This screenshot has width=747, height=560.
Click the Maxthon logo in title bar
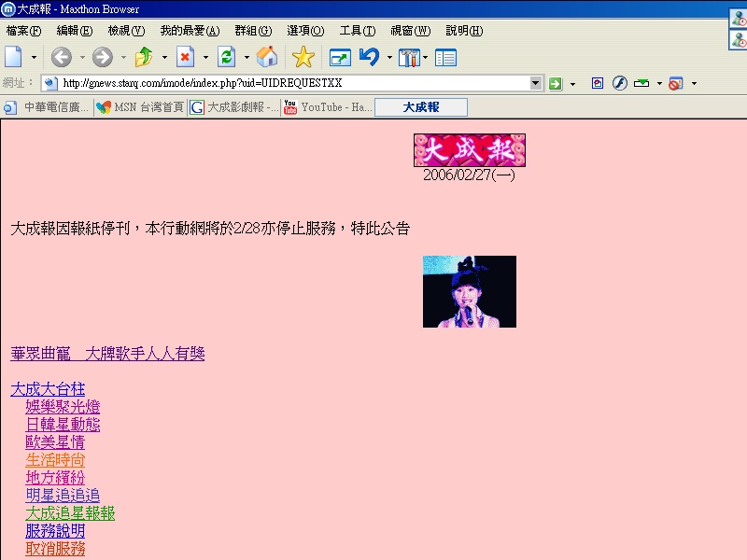point(8,8)
